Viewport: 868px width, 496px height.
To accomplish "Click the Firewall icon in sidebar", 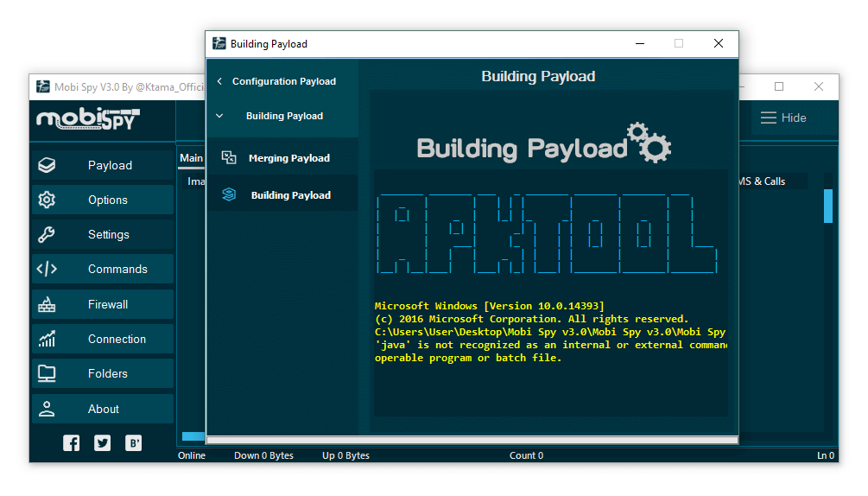I will tap(47, 304).
